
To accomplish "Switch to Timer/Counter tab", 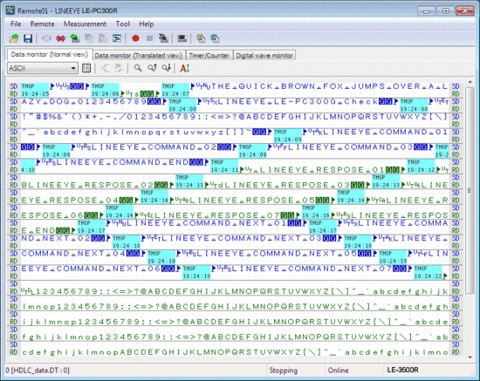I will (x=209, y=55).
